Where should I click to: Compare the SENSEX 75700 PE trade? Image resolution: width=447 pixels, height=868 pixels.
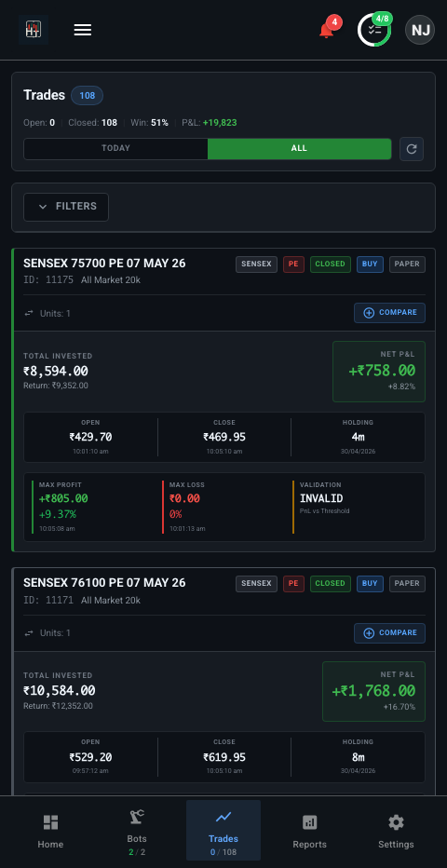(389, 313)
